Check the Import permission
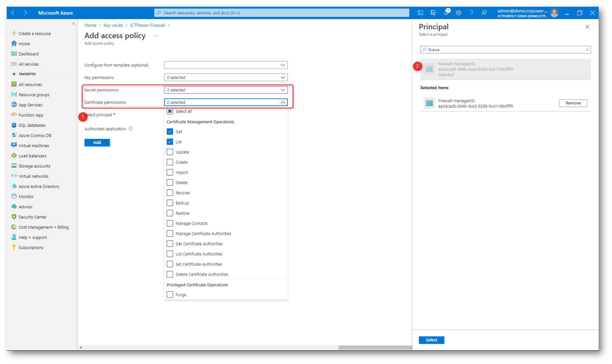This screenshot has width=612, height=364. [x=170, y=172]
